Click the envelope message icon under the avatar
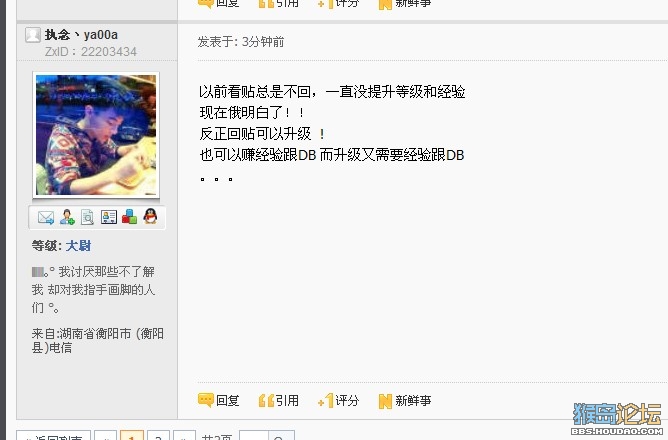668x440 pixels. click(46, 217)
